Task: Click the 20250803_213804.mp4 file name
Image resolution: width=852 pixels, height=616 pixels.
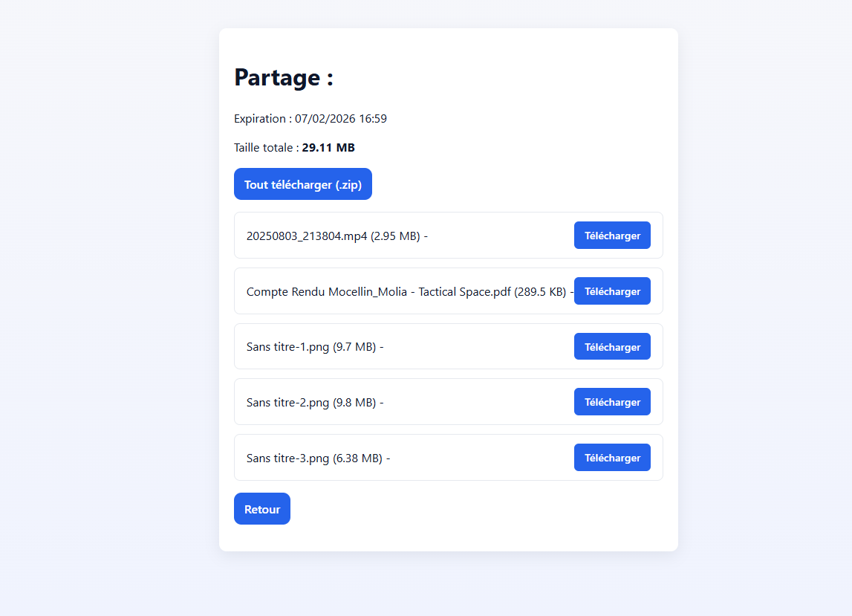Action: pyautogui.click(x=307, y=236)
